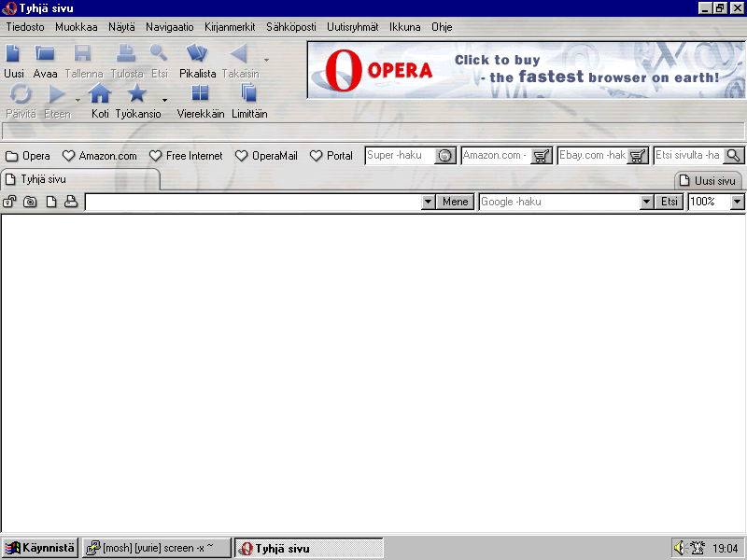Screen dimensions: 747x560
Task: Open the Free Internet bookmark
Action: point(186,156)
